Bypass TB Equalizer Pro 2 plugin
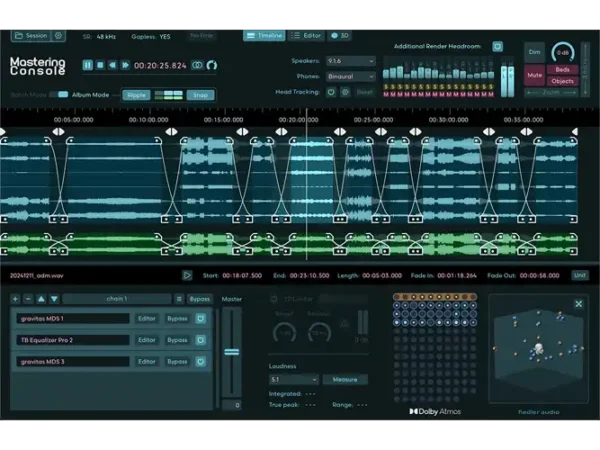Screen dimensions: 600x450 click(177, 340)
